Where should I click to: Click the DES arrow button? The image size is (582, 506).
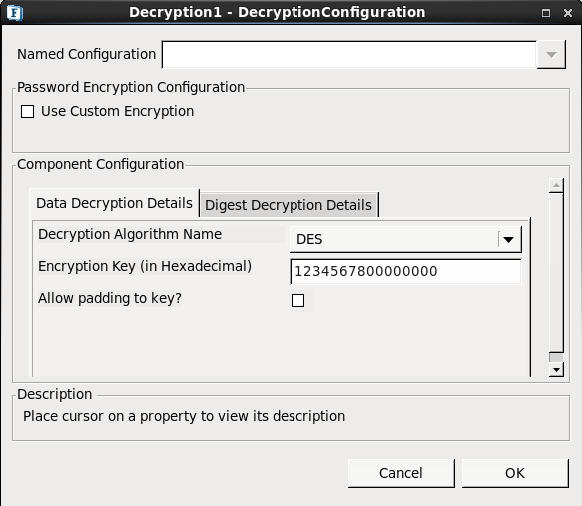point(509,239)
